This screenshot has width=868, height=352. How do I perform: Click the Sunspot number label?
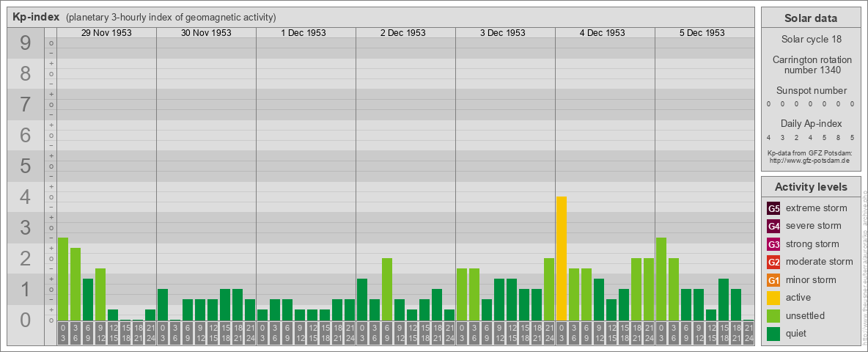pyautogui.click(x=811, y=91)
